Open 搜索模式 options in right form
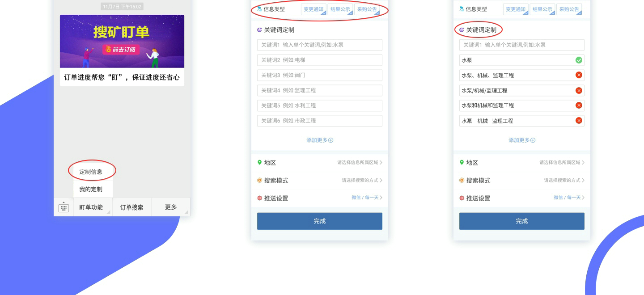Screen dimensions: 644x295 coord(522,181)
